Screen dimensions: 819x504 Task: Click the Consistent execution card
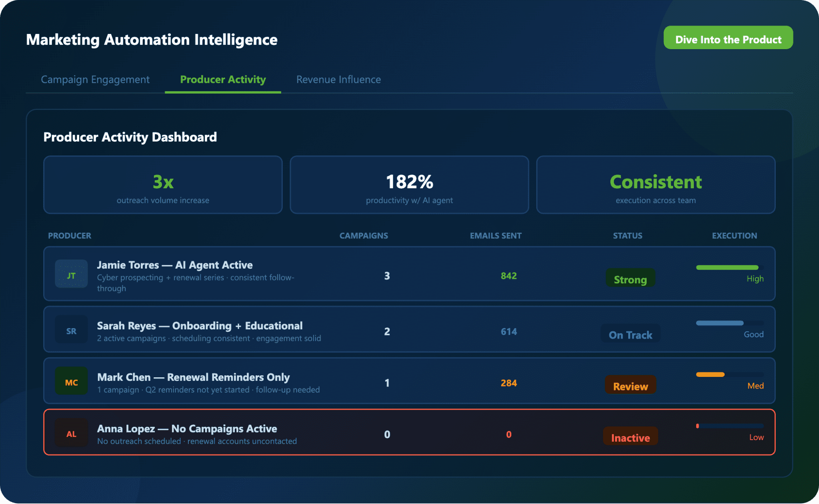tap(655, 185)
